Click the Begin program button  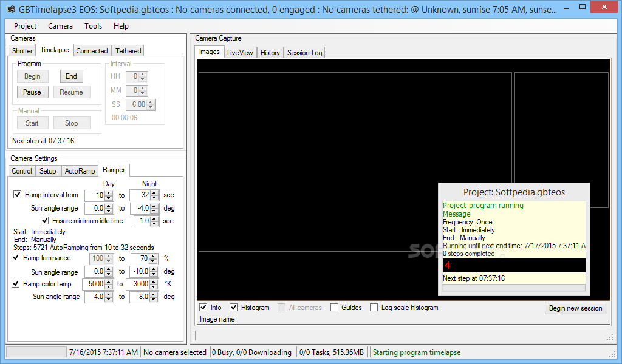[x=33, y=76]
